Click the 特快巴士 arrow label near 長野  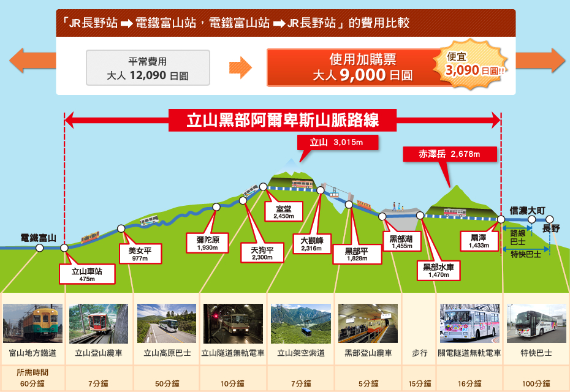coord(526,254)
